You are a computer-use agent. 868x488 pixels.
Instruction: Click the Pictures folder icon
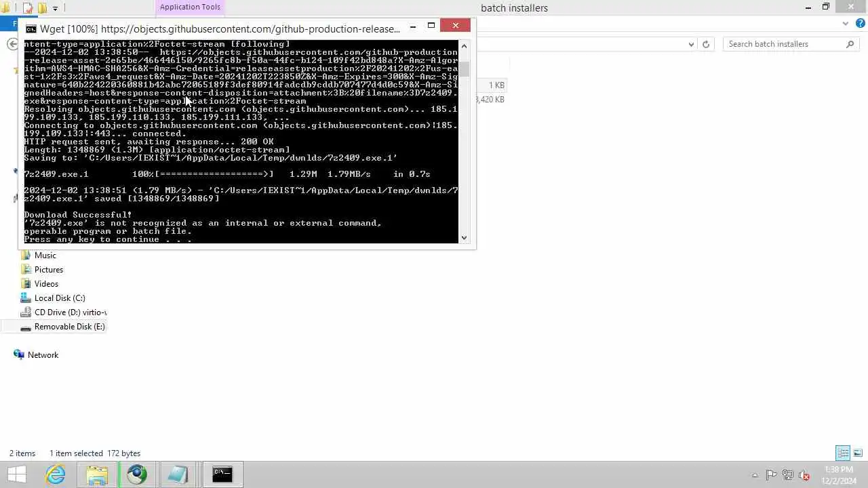(x=26, y=270)
